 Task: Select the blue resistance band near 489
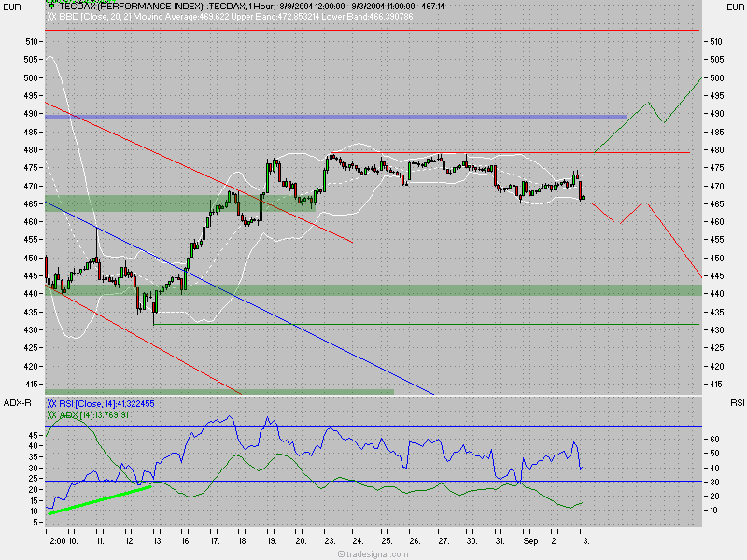coord(327,117)
